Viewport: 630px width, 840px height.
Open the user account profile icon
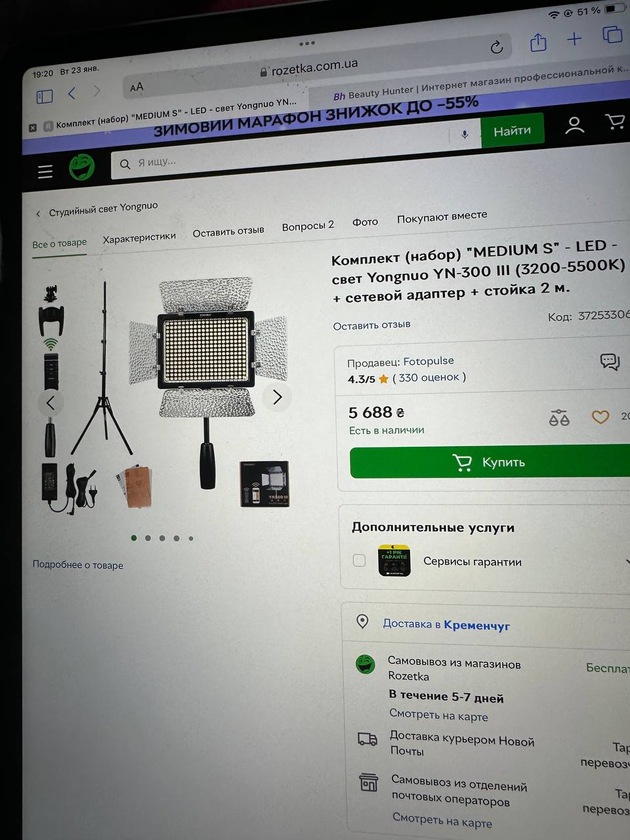[574, 125]
